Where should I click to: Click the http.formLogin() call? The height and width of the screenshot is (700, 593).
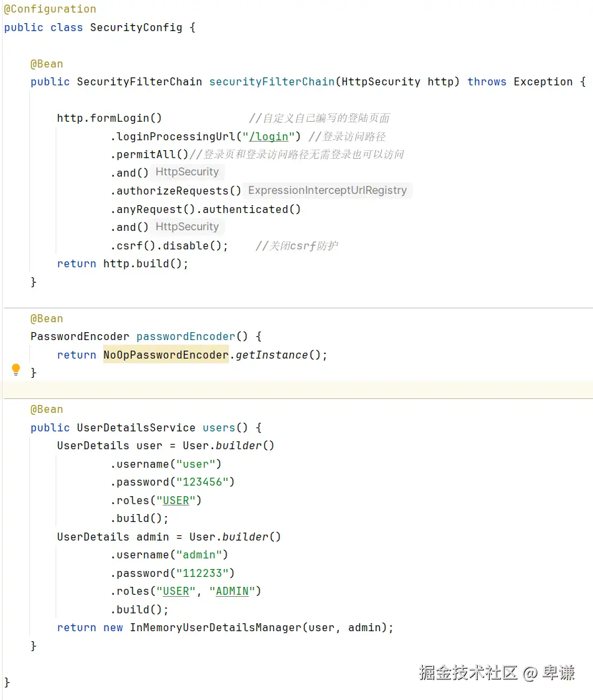pyautogui.click(x=109, y=118)
